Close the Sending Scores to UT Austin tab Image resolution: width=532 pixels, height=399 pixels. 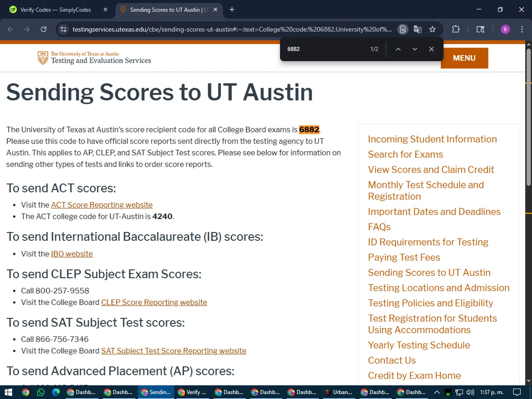(x=215, y=10)
